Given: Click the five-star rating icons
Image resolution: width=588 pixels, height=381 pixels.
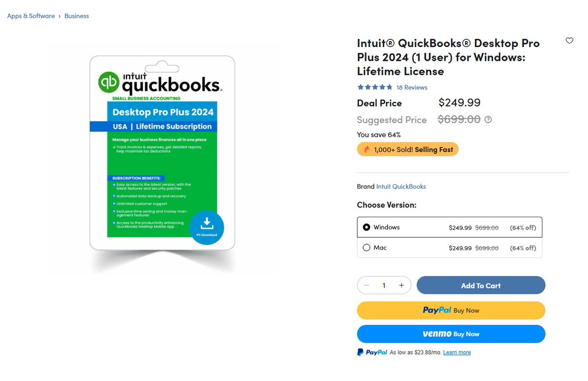Looking at the screenshot, I should tap(375, 87).
